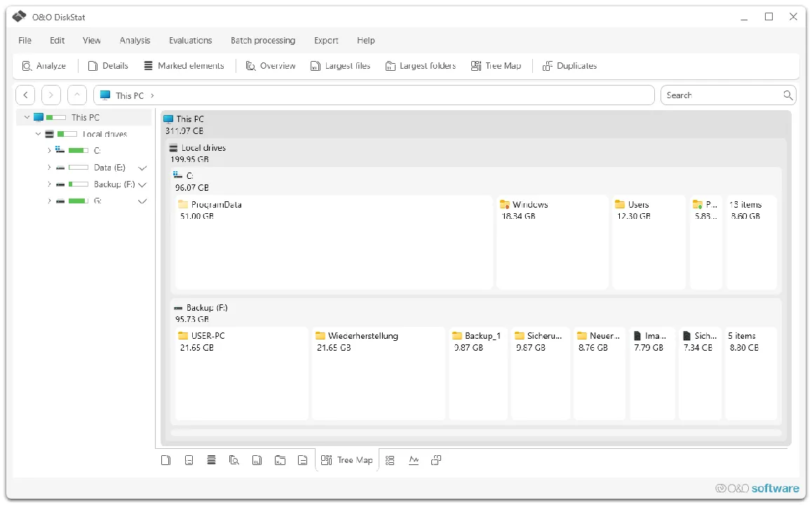Toggle the checkmark beside Data (E:)
Viewport: 812px width, 505px height.
[142, 168]
